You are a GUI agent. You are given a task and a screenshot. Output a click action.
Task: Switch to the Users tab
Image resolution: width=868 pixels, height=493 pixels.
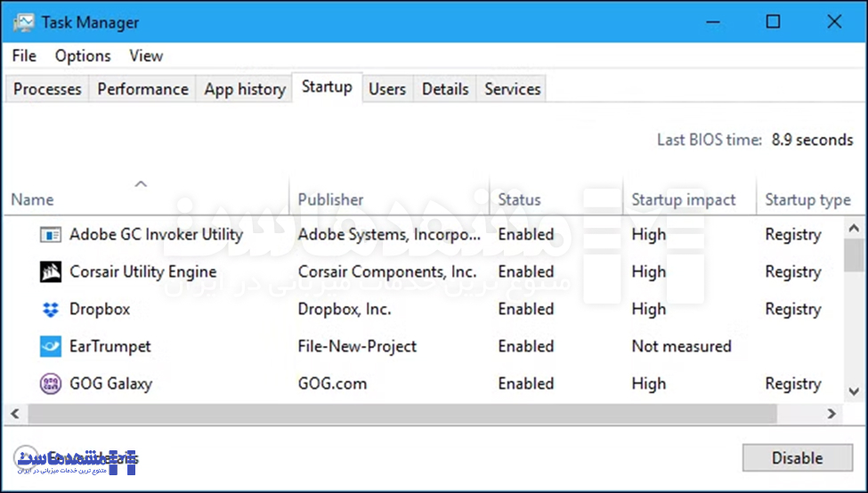(387, 89)
